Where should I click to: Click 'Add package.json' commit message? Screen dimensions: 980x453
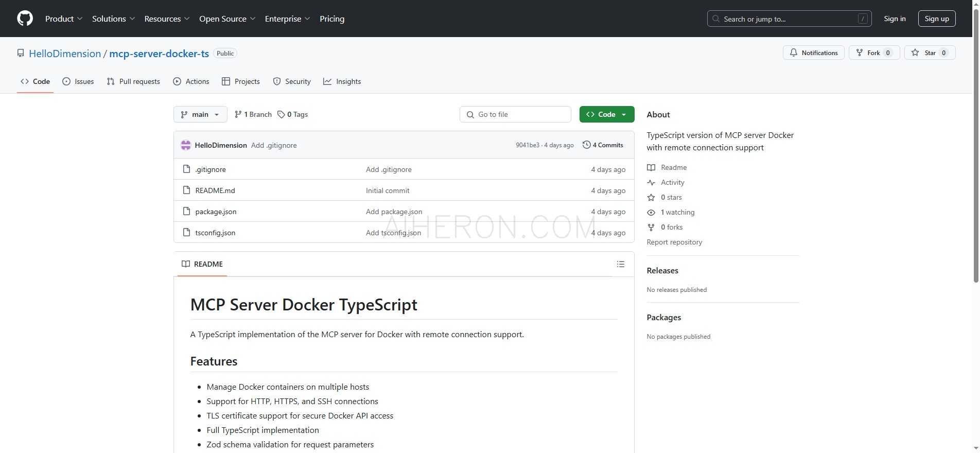394,212
